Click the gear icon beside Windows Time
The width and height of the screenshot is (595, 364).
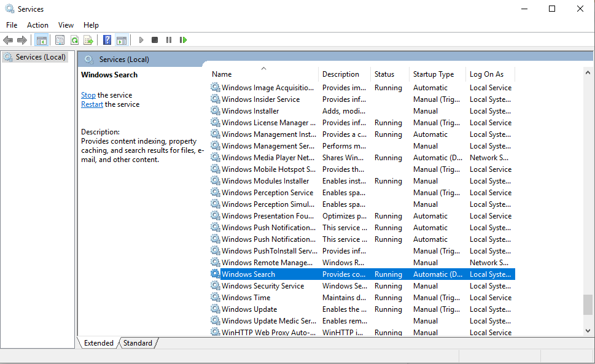(x=215, y=297)
